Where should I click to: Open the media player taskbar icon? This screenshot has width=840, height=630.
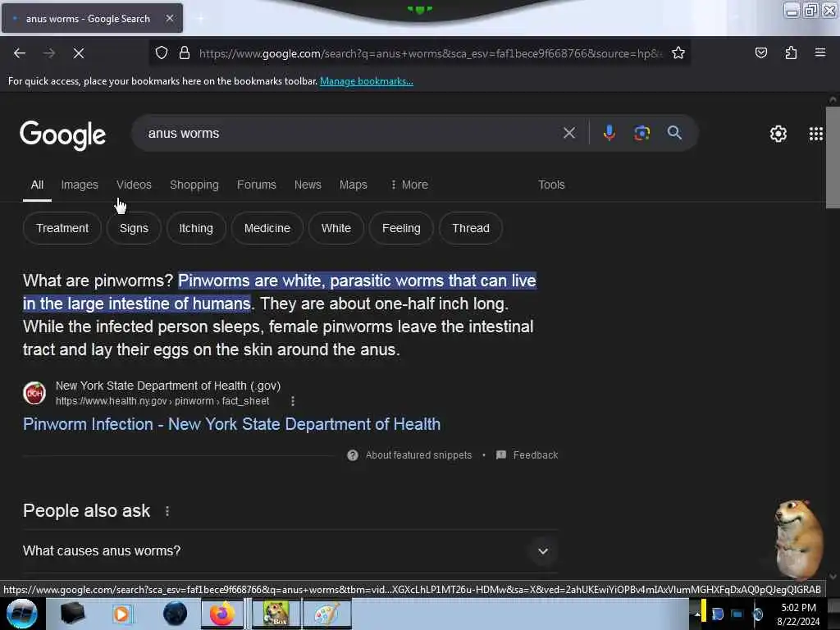122,614
